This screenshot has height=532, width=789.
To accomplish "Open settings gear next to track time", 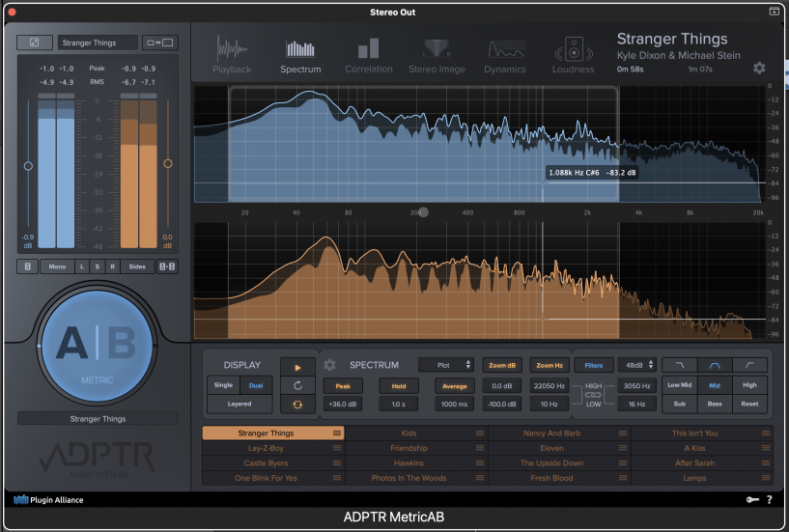I will coord(759,69).
